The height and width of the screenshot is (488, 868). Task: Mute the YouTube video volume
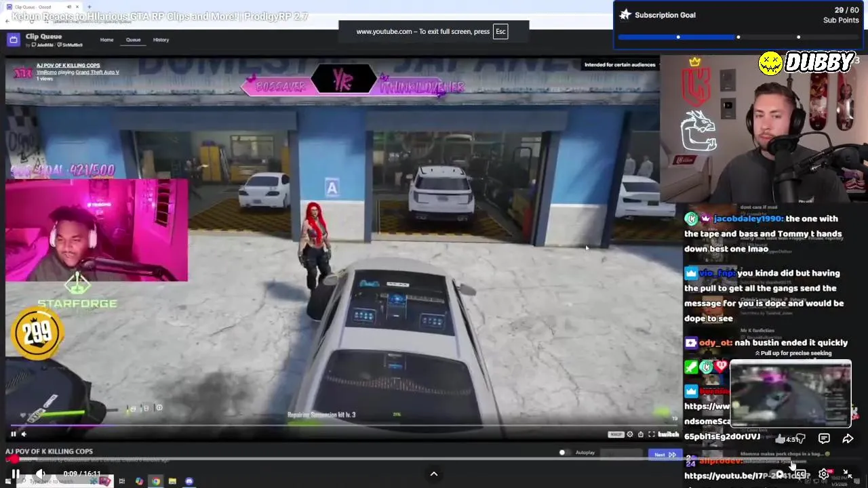(41, 474)
